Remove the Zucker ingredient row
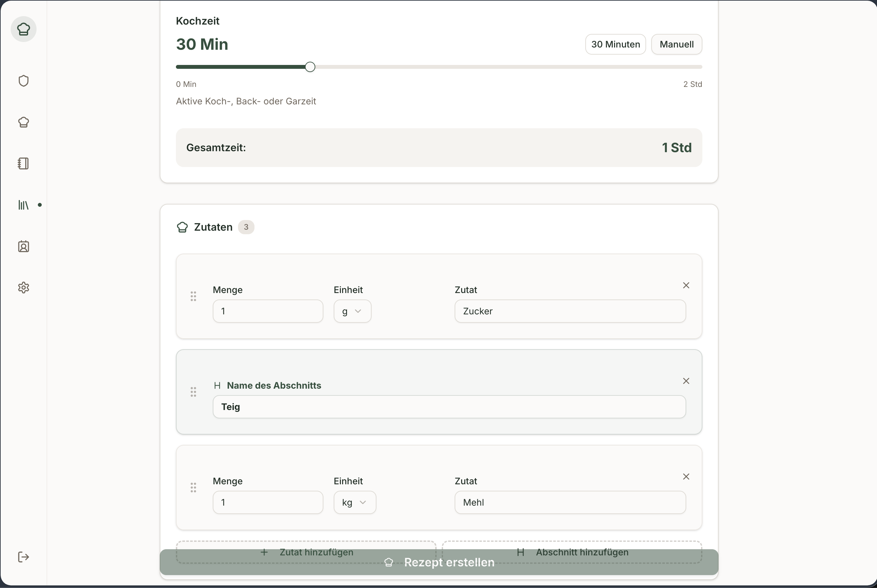The width and height of the screenshot is (877, 588). (x=686, y=285)
